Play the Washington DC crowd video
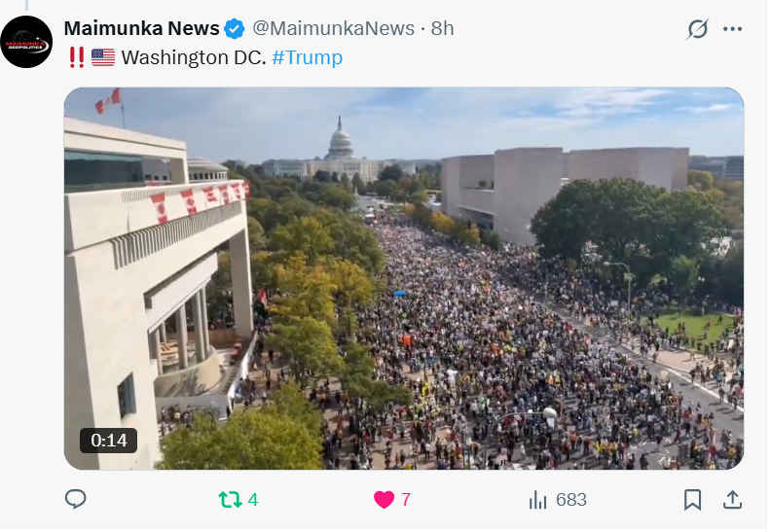Screen dimensions: 770x532 [404, 278]
